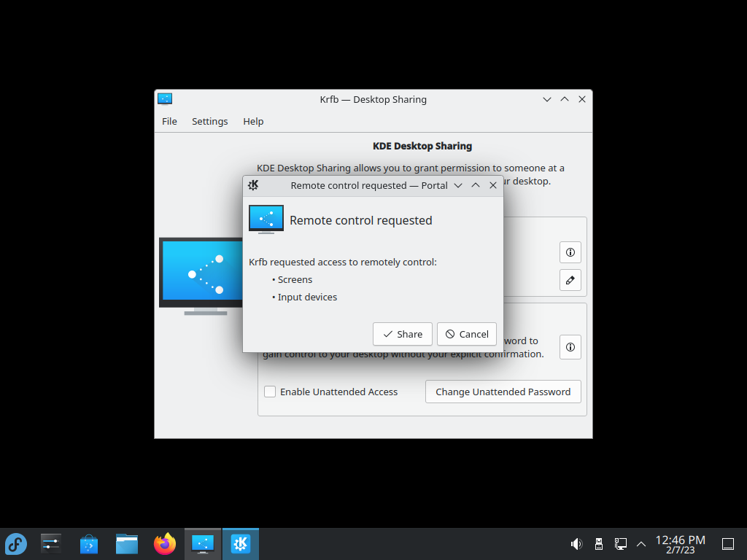Click large monitor image in Krfb window
The image size is (747, 560).
[x=201, y=276]
